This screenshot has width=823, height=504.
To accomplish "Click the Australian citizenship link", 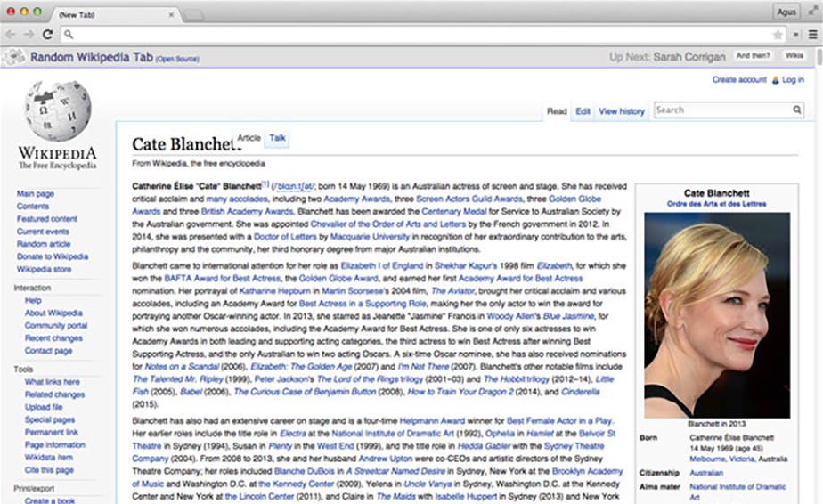I will (x=706, y=473).
